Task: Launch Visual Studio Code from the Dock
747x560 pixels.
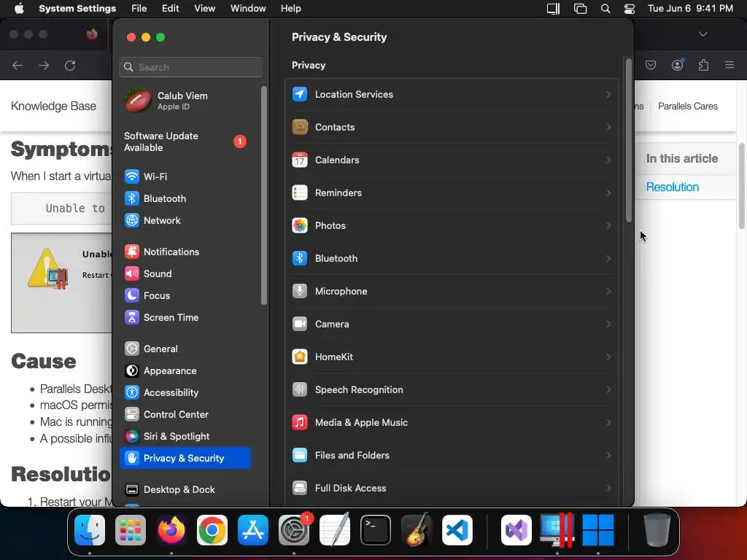Action: tap(457, 530)
